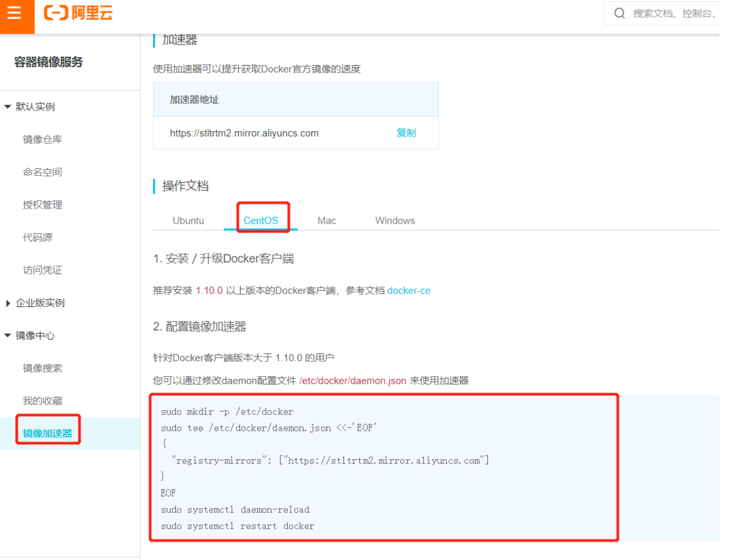
Task: Switch to the Mac tab
Action: pyautogui.click(x=326, y=220)
